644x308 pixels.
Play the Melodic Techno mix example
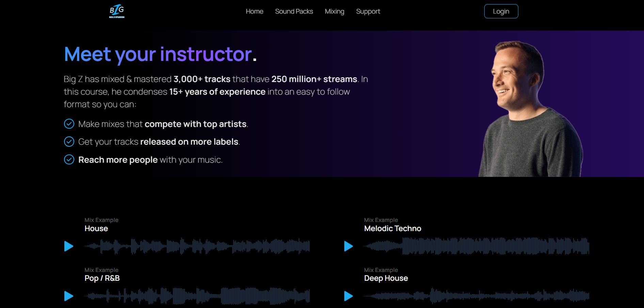(x=348, y=246)
